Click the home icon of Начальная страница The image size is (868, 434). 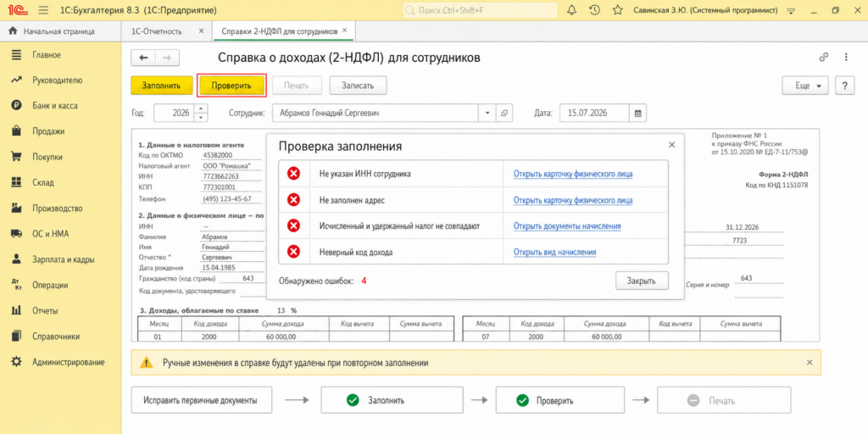[14, 31]
